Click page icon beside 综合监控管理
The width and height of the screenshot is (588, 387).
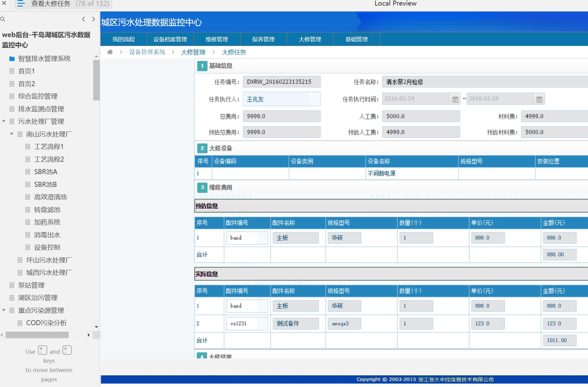tap(12, 96)
